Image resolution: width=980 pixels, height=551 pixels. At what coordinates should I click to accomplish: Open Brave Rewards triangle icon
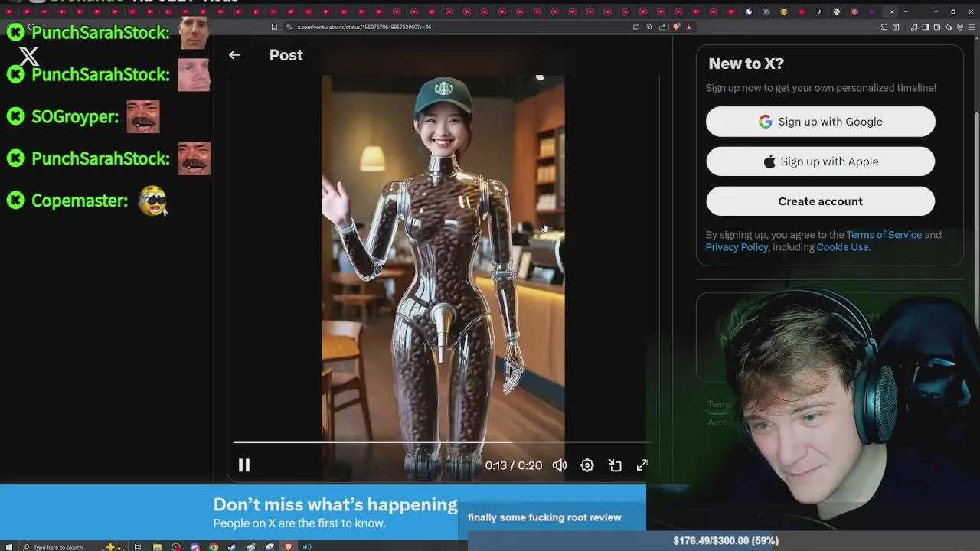(x=689, y=27)
